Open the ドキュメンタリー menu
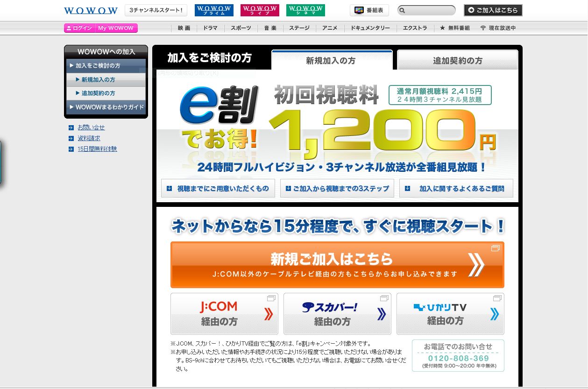Screen dimensions: 588x389 370,28
